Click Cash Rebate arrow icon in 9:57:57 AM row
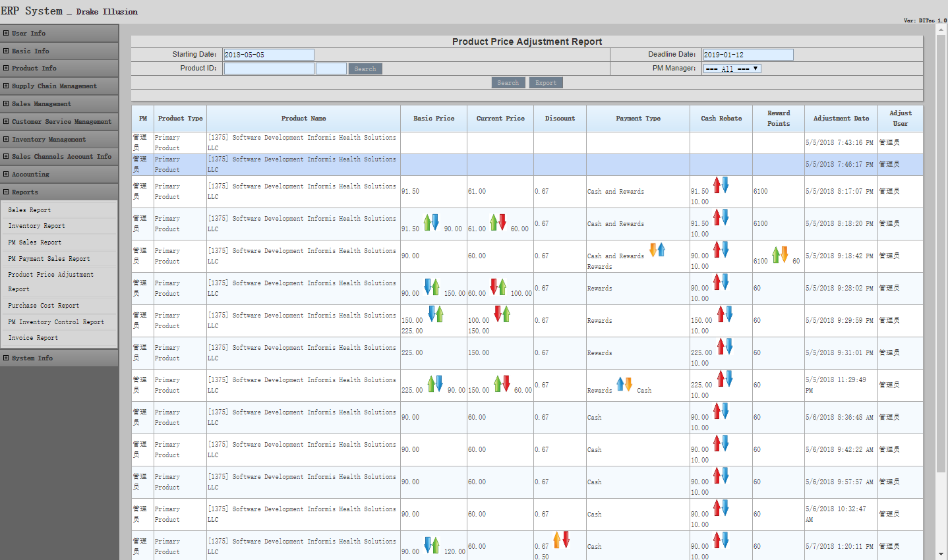This screenshot has width=948, height=560. (x=721, y=475)
